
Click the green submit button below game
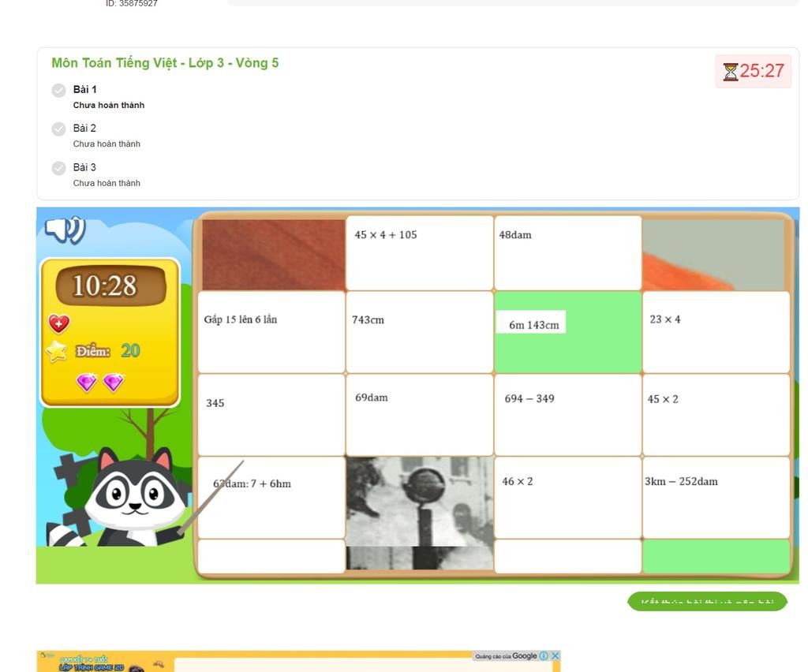(707, 602)
